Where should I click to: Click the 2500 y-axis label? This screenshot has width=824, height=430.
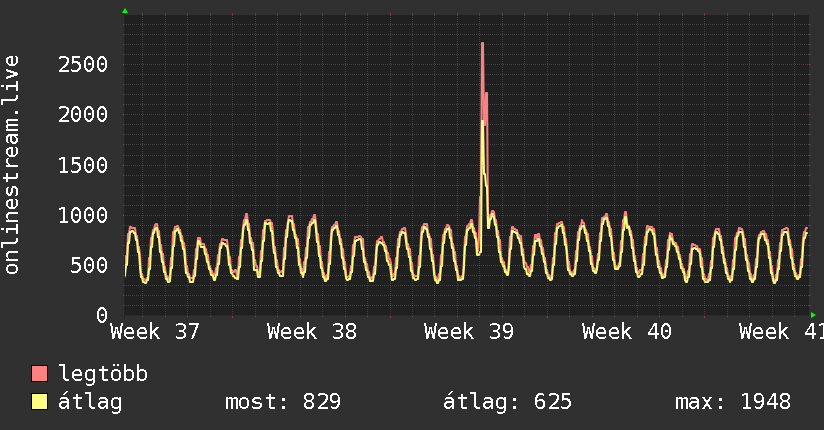coord(83,65)
